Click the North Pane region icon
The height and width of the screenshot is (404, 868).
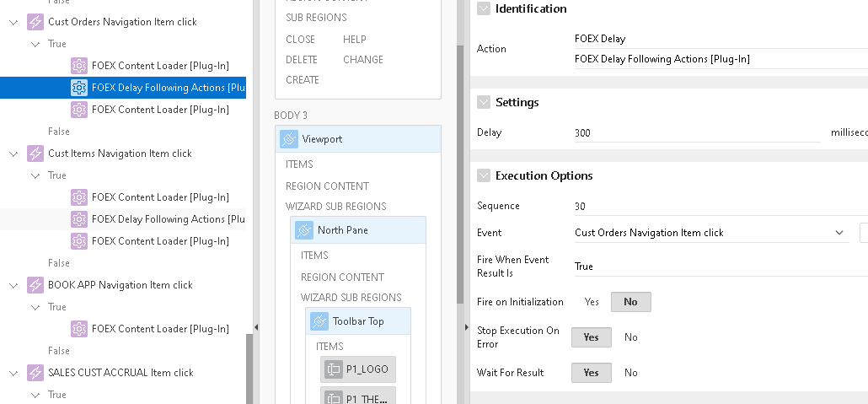(304, 230)
